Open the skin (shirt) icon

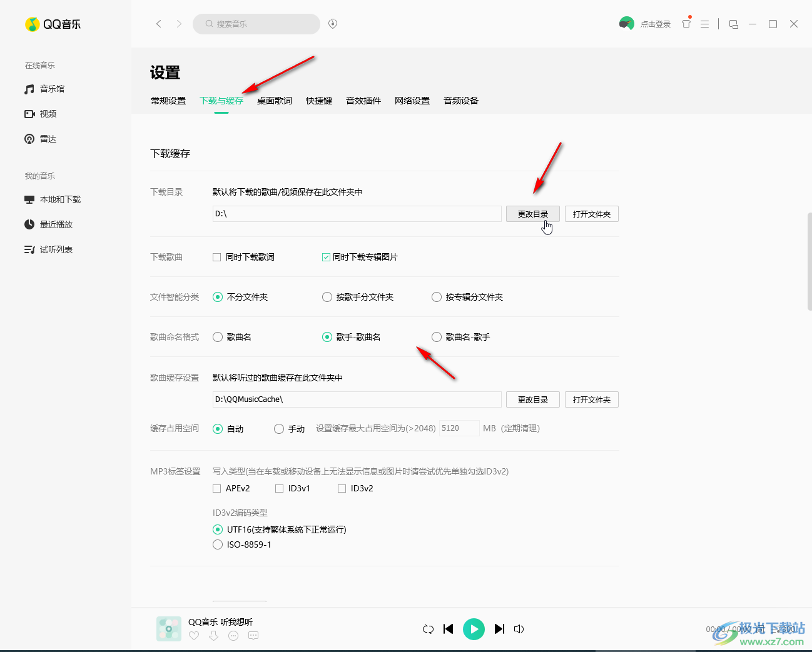(686, 24)
